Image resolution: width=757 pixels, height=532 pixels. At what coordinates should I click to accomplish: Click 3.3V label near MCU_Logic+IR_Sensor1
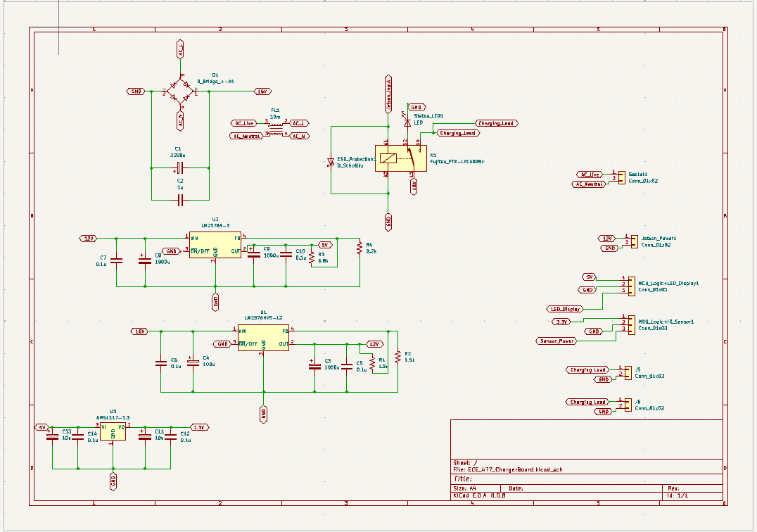pos(561,322)
